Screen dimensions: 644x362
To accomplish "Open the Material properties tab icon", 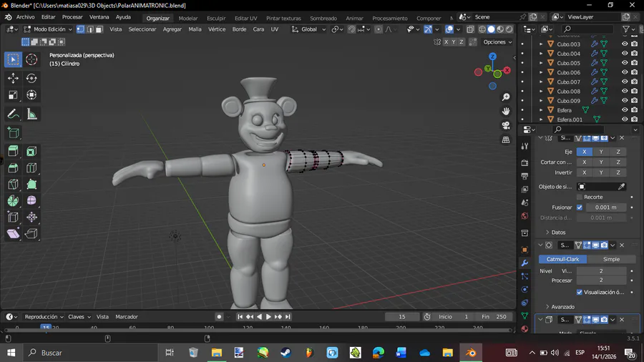I will pos(525,329).
